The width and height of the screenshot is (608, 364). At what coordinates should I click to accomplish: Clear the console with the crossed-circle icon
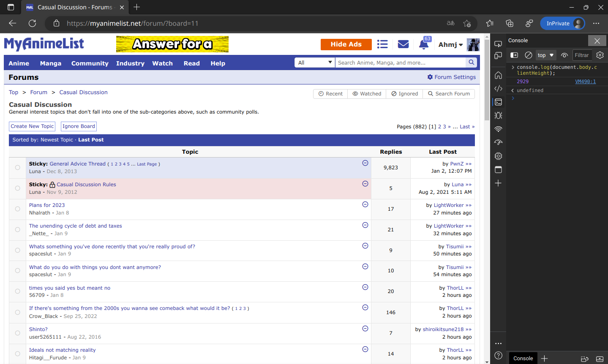click(x=529, y=55)
